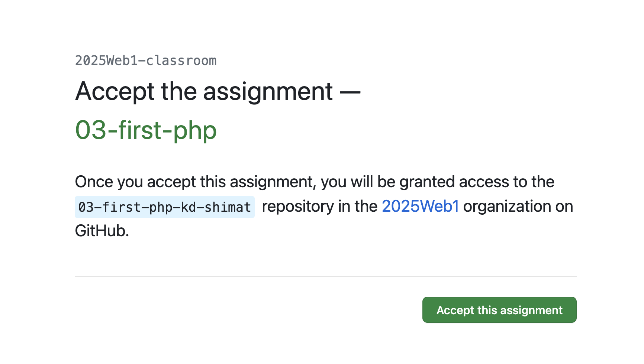The image size is (644, 364).
Task: Click the 2025Web1 link in the paragraph
Action: [x=420, y=207]
